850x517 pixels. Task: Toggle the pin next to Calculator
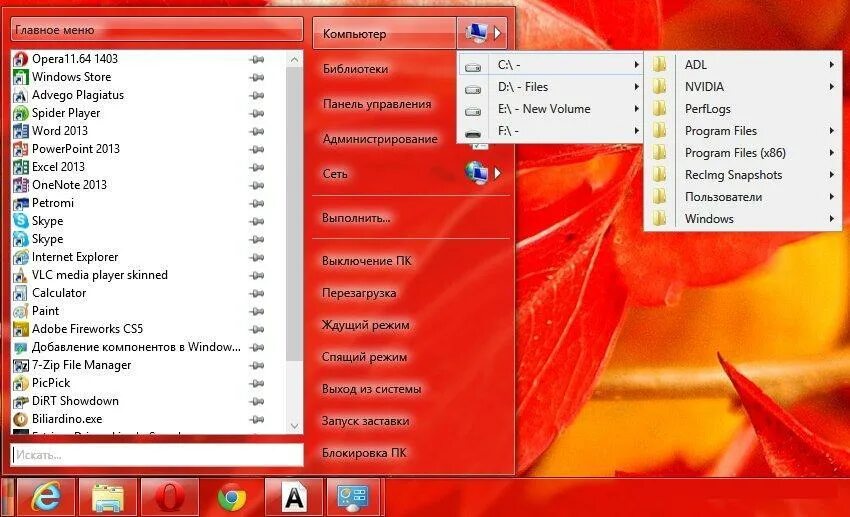pos(257,293)
